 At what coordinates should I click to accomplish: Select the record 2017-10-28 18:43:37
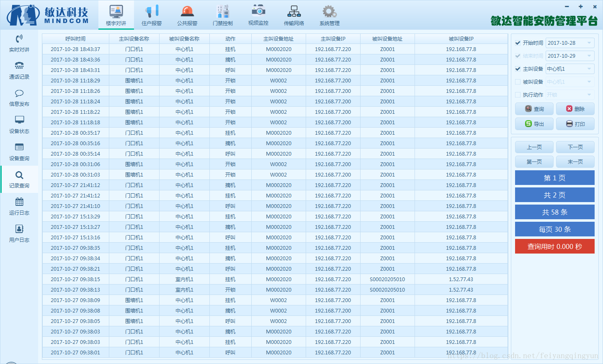point(275,49)
